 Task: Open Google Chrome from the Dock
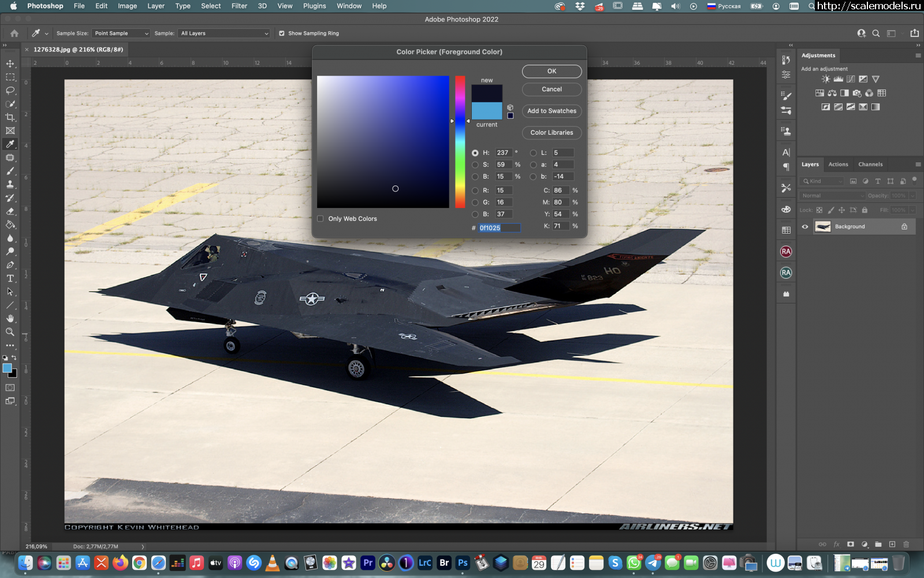click(x=139, y=562)
